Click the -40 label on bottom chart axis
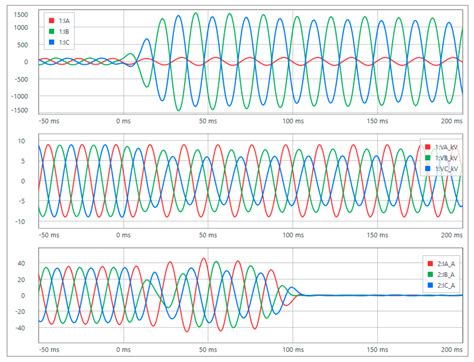 [x=20, y=328]
